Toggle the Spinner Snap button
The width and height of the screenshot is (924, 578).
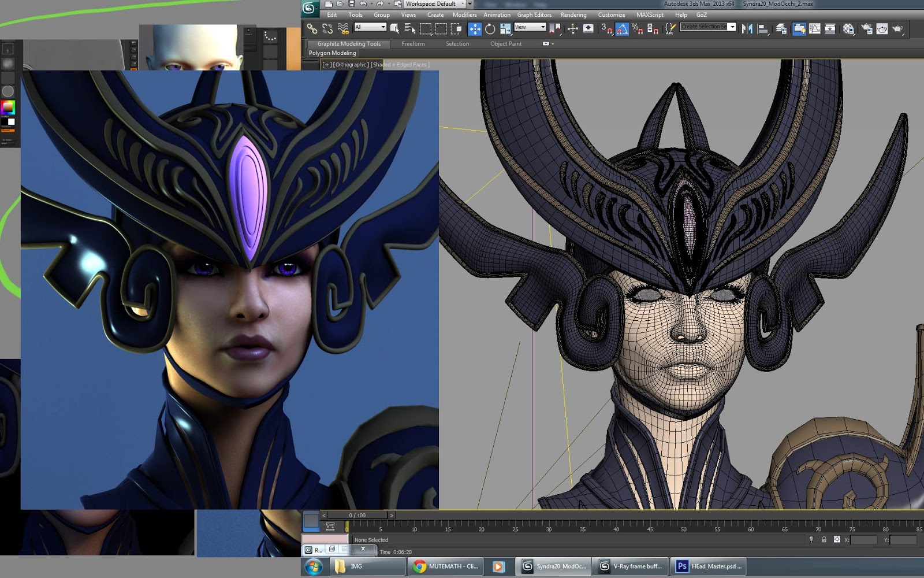click(x=653, y=28)
